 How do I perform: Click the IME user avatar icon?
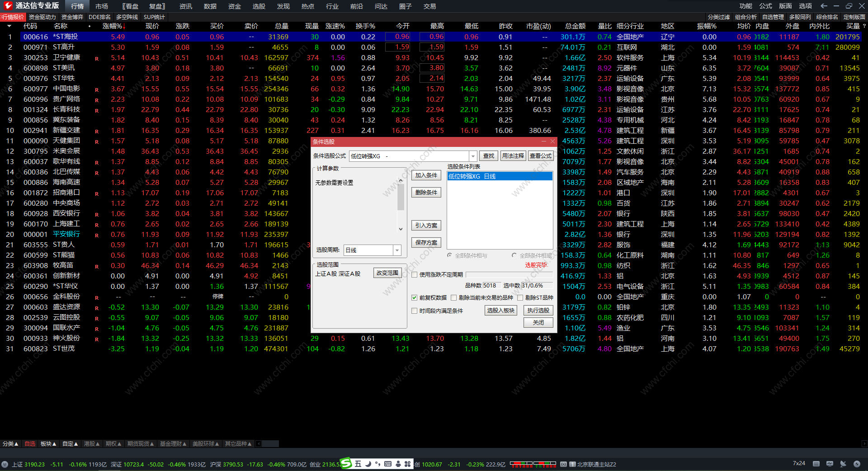pos(398,464)
